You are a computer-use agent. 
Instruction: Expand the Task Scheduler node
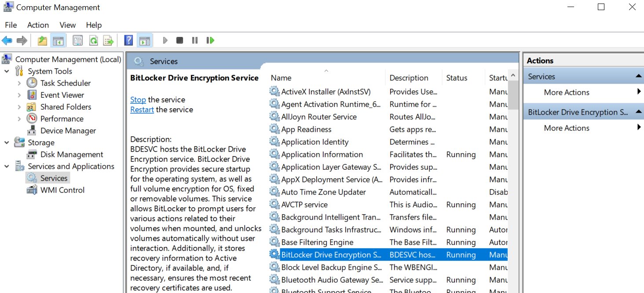click(x=19, y=83)
